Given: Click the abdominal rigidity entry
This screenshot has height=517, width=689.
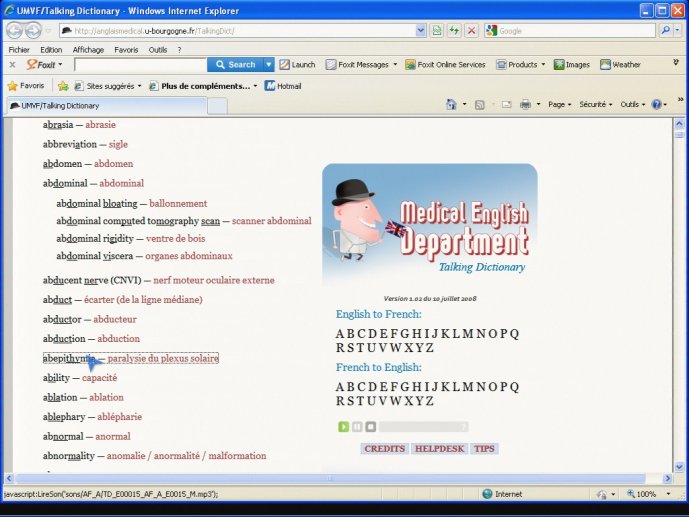Looking at the screenshot, I should pos(131,238).
